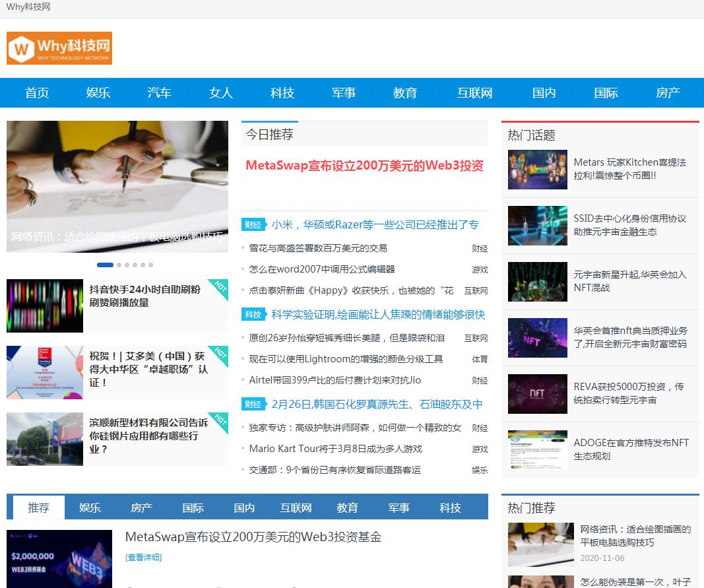Open 元宇宙新星升起 NFT thumbnail

[538, 282]
